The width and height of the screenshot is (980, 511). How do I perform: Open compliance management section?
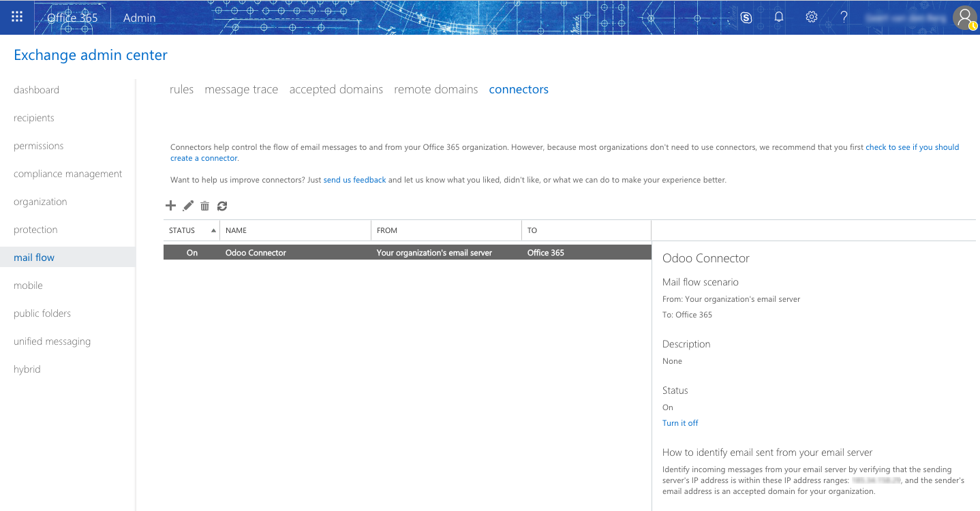click(68, 174)
